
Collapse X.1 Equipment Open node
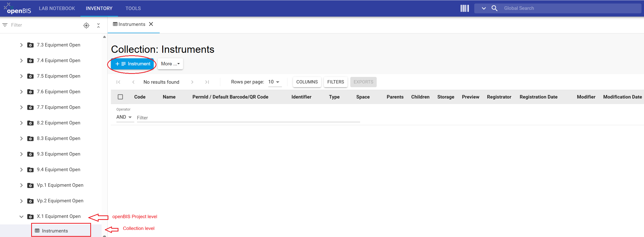coord(21,216)
